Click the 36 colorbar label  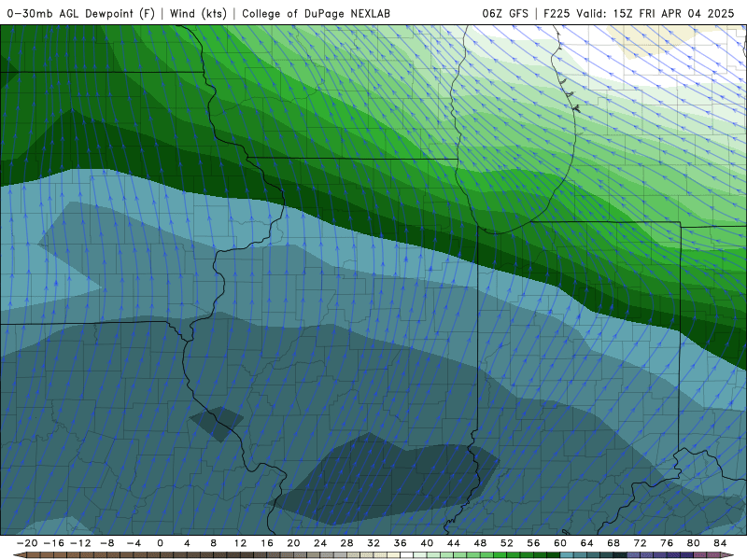[x=401, y=543]
